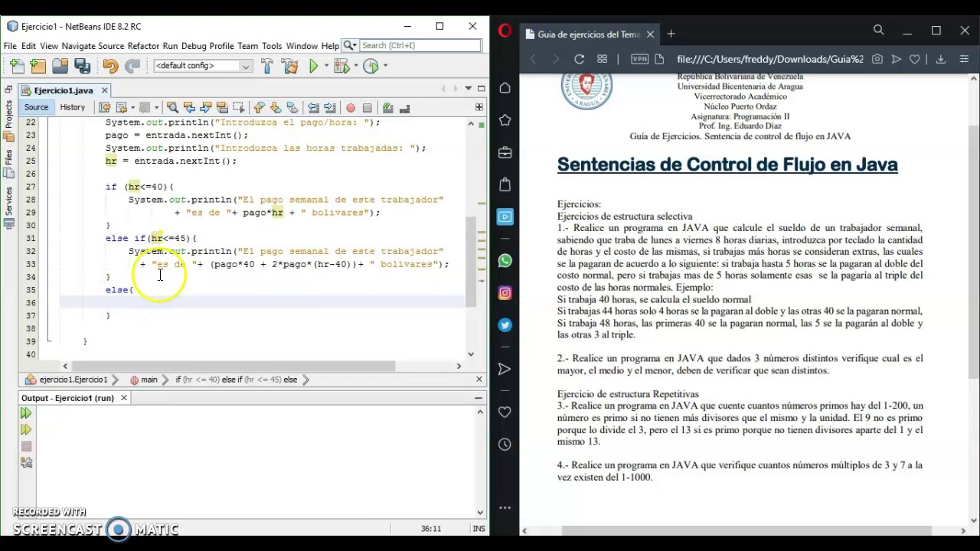This screenshot has width=980, height=551.
Task: Open Twitter in the Opera sidebar
Action: click(505, 325)
